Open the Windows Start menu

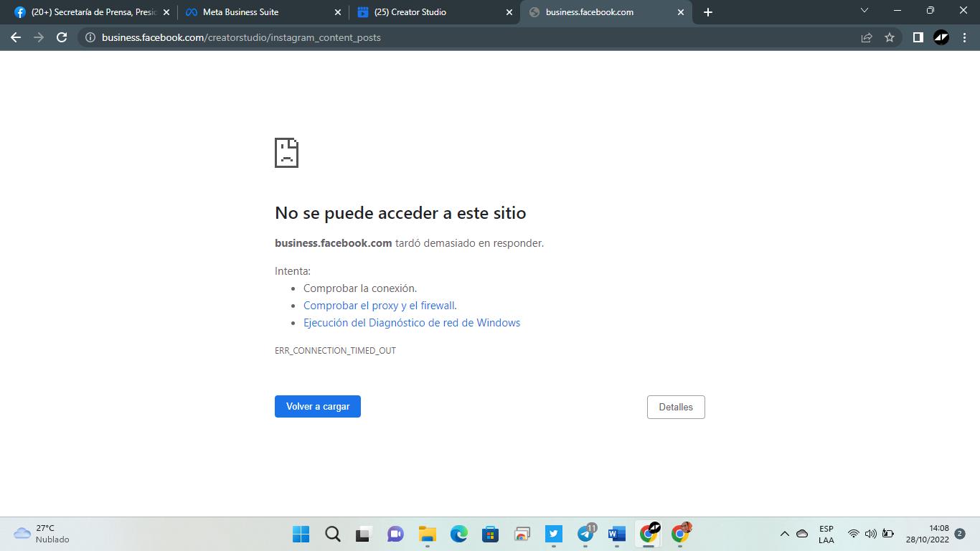click(x=301, y=534)
